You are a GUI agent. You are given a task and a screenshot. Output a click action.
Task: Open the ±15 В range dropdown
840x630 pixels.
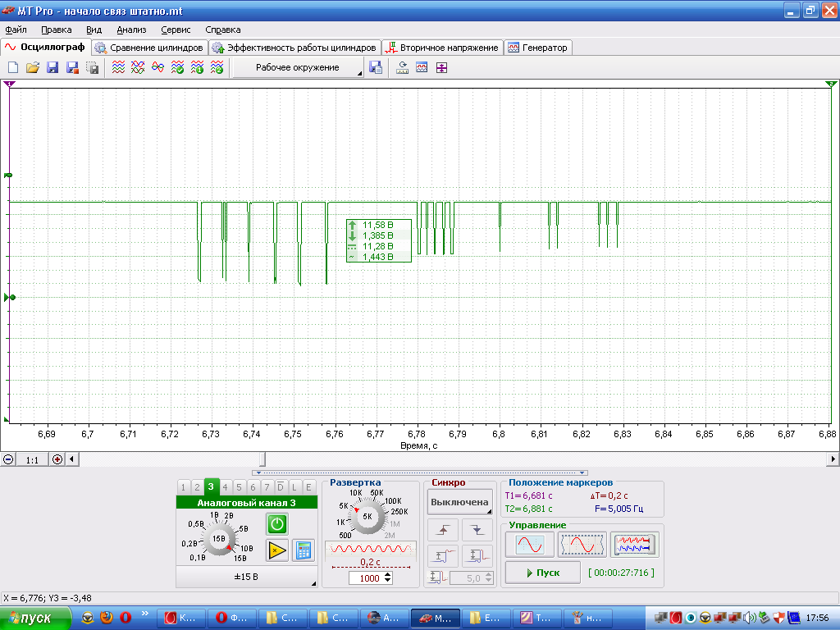[246, 577]
